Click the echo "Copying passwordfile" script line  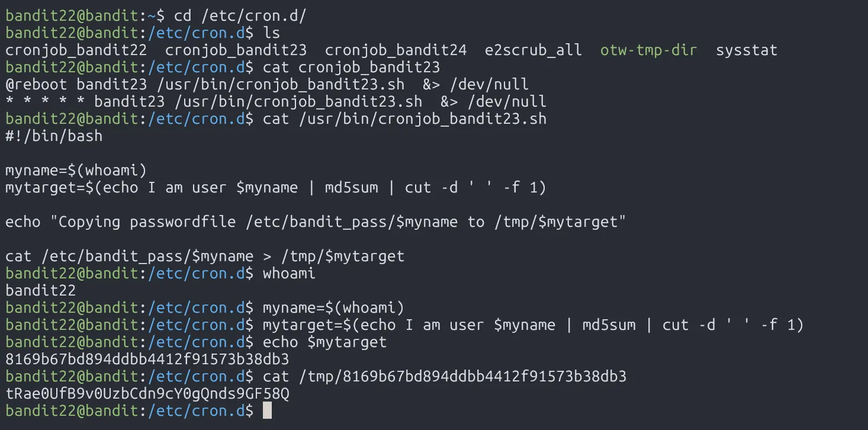pyautogui.click(x=316, y=222)
